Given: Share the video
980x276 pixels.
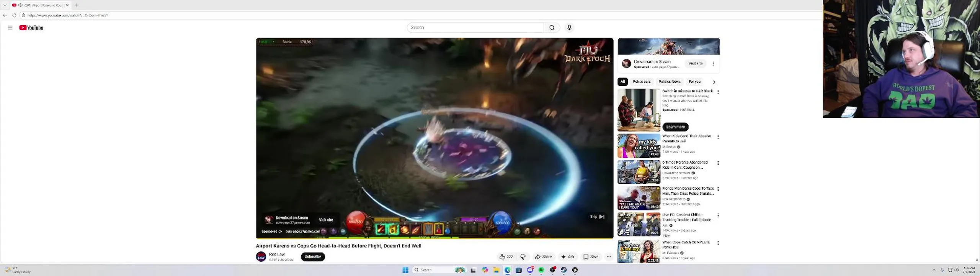Looking at the screenshot, I should click(543, 257).
